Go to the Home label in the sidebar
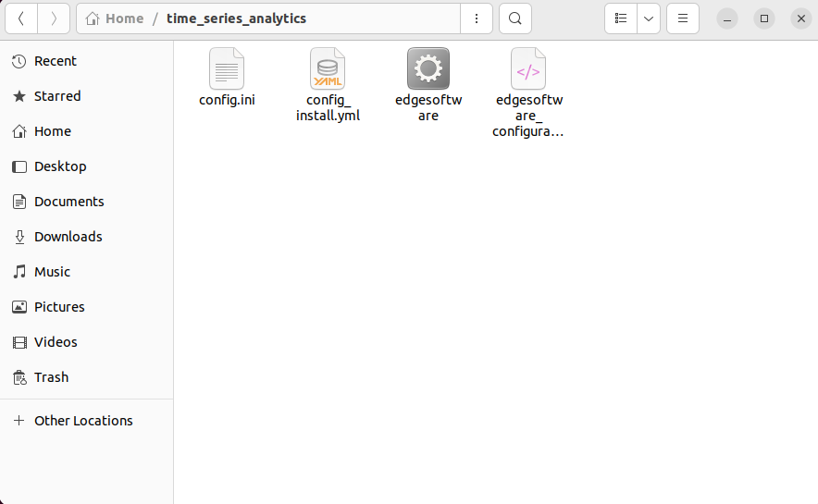818x504 pixels. (x=53, y=131)
